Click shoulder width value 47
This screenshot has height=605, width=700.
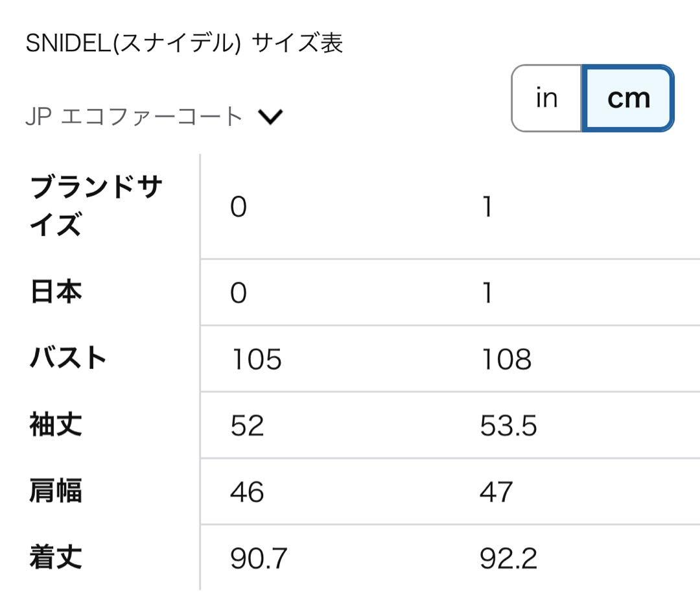pyautogui.click(x=496, y=492)
